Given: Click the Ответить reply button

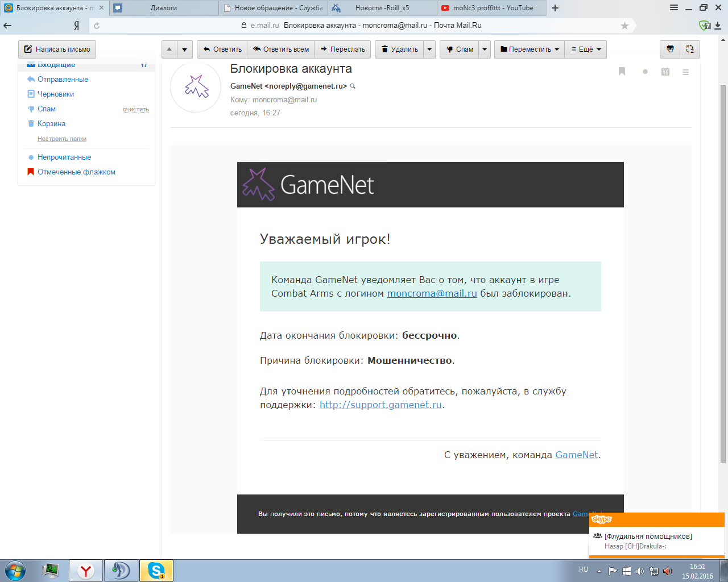Looking at the screenshot, I should [x=222, y=49].
